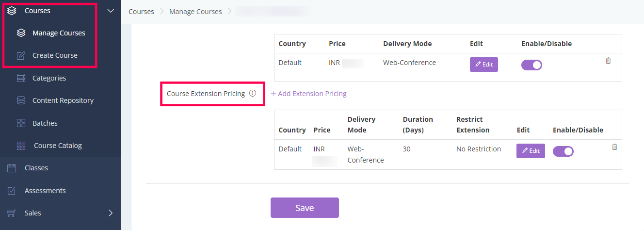Edit the extension pricing row

coord(531,151)
